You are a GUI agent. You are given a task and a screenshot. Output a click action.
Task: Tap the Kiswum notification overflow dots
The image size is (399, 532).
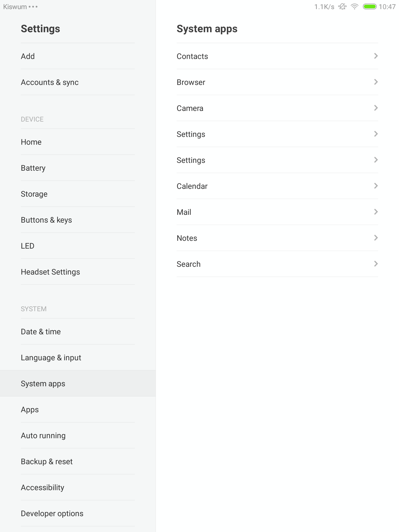tap(33, 7)
